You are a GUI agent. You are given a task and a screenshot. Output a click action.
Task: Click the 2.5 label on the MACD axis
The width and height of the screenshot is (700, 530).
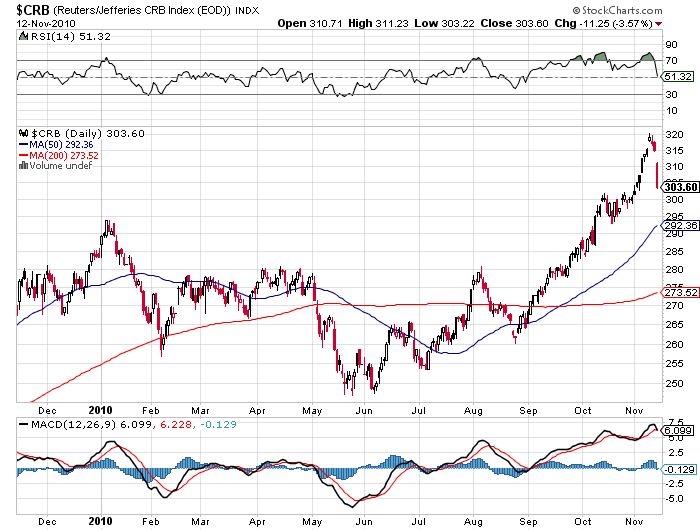coord(676,453)
